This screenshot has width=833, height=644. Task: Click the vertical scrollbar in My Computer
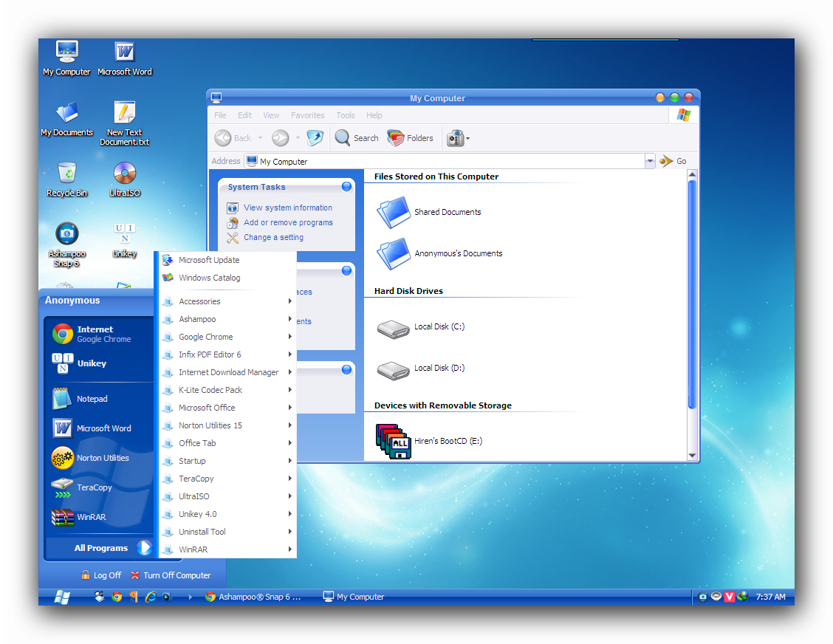pos(692,295)
